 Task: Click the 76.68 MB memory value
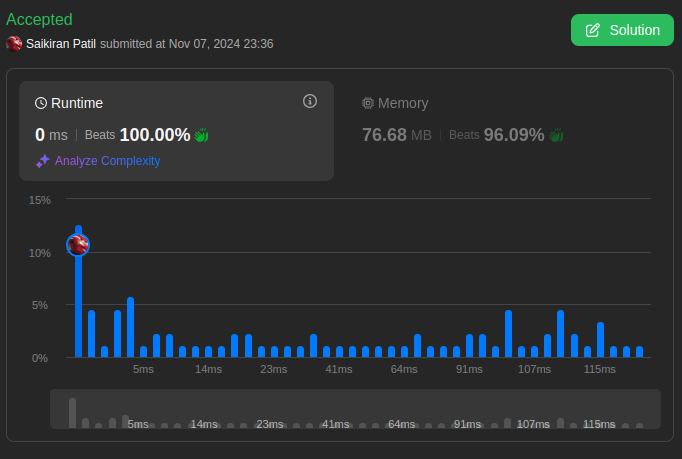tap(397, 135)
